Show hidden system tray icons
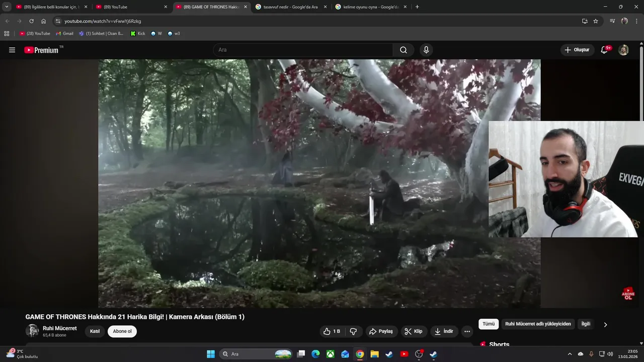Screen dimensions: 644x362 pos(570,354)
